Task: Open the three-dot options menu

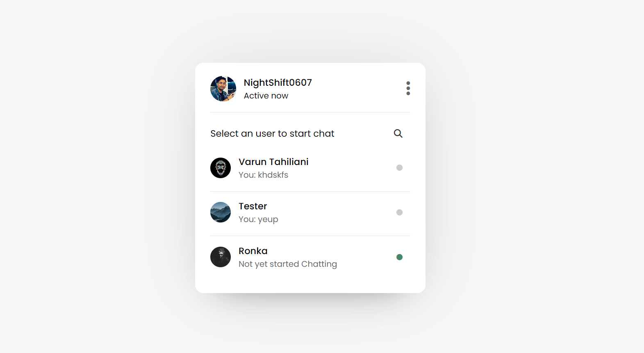Action: click(x=408, y=88)
